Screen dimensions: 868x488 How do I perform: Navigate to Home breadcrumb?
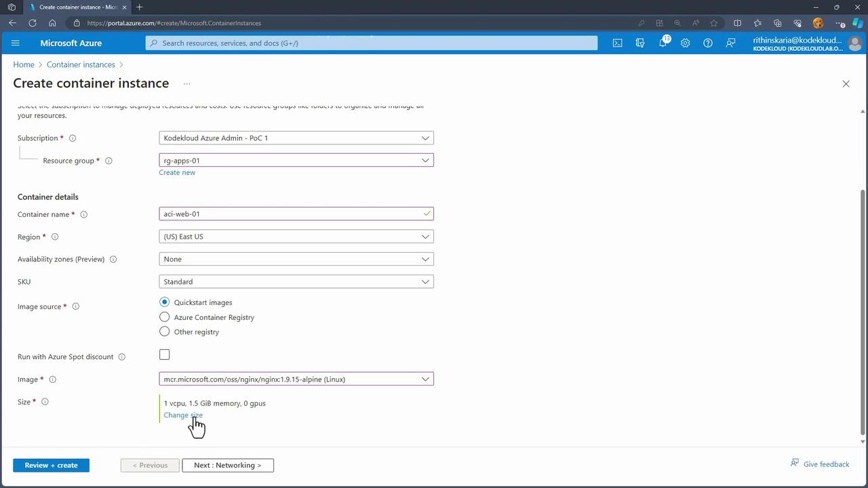pyautogui.click(x=24, y=65)
